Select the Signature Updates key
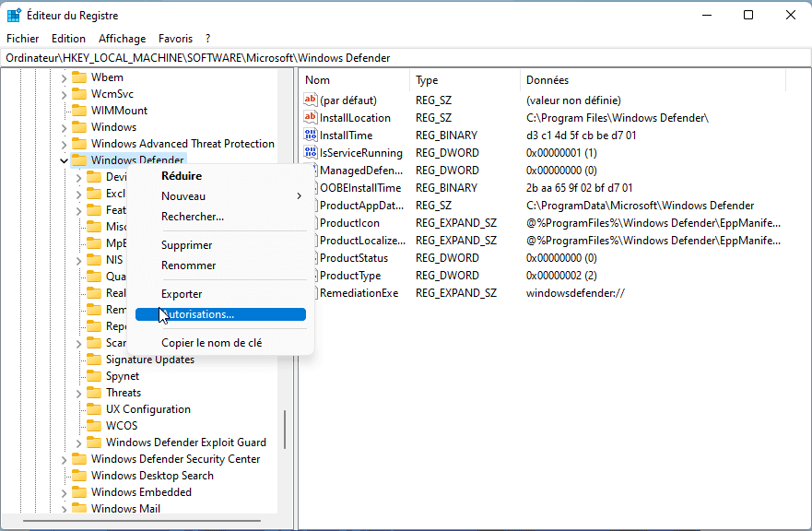Screen dimensions: 812x531 (x=149, y=360)
